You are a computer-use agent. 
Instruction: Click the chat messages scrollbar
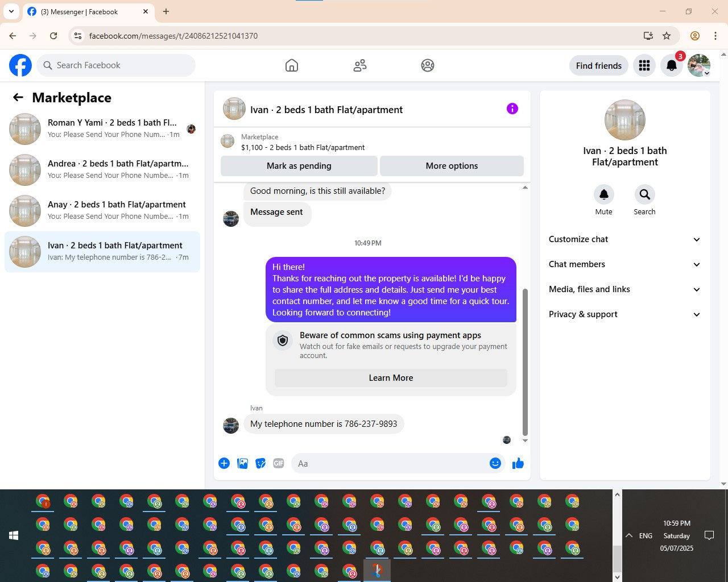pos(525,361)
